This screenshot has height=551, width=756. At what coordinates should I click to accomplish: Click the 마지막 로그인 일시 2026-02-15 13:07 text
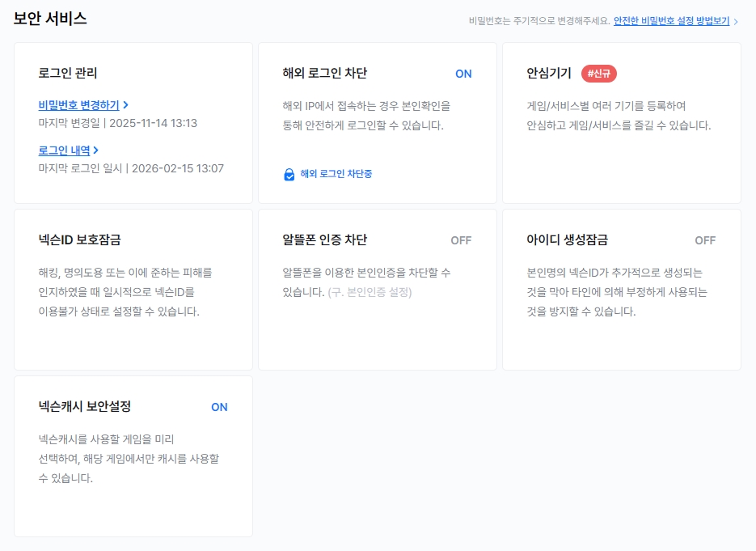pyautogui.click(x=131, y=168)
